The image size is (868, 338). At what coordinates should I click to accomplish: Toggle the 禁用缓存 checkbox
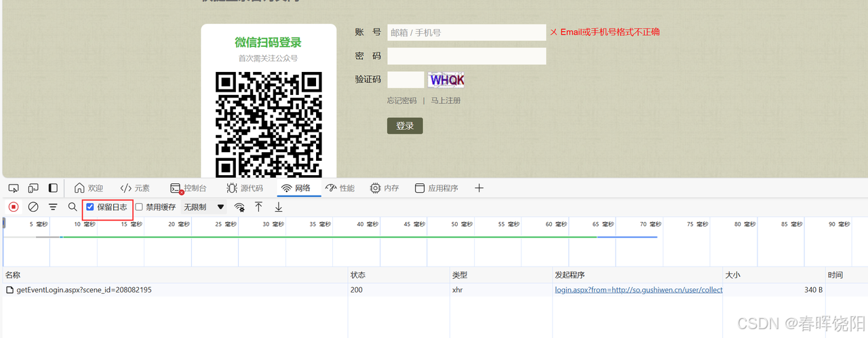139,207
